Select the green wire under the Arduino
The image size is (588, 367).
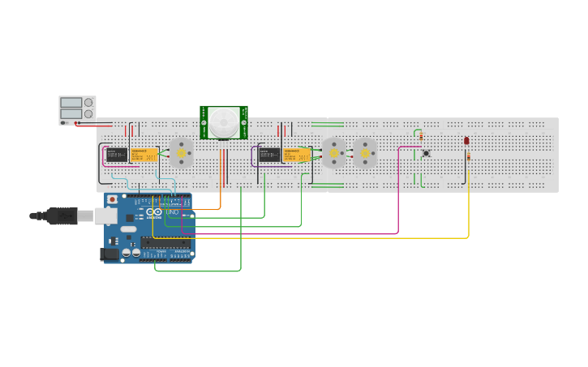coord(198,271)
